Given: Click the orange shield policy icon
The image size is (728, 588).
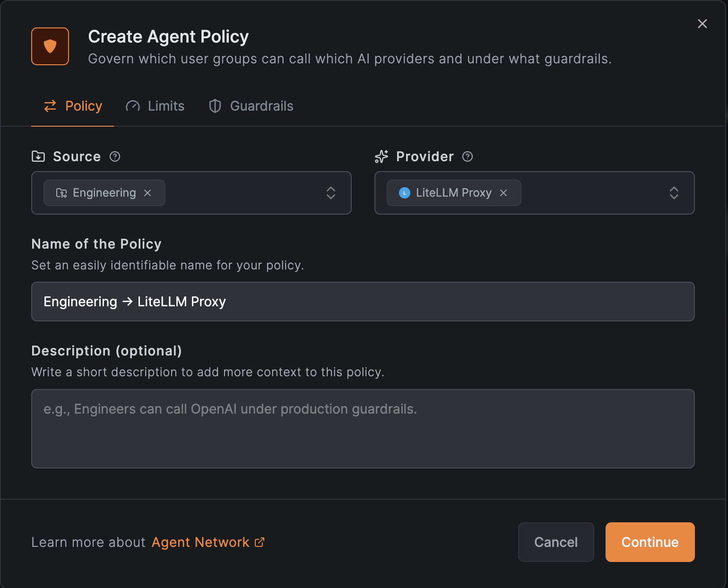Looking at the screenshot, I should [x=50, y=46].
